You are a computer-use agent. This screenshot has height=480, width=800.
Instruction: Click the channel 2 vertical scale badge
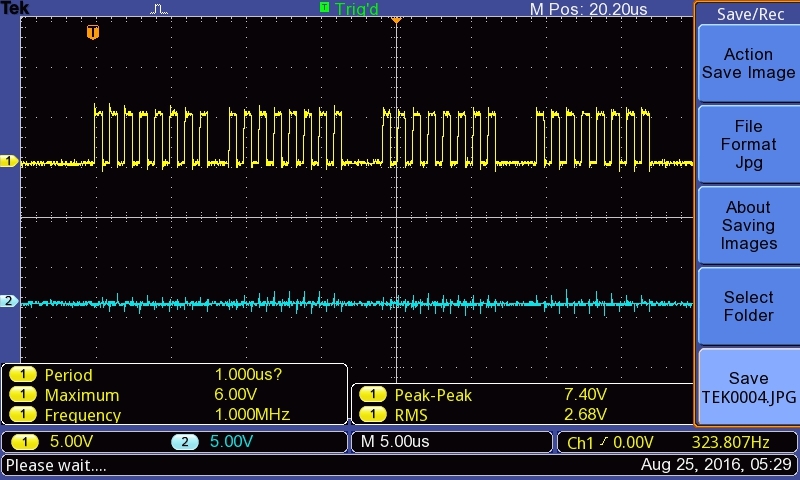pos(185,442)
